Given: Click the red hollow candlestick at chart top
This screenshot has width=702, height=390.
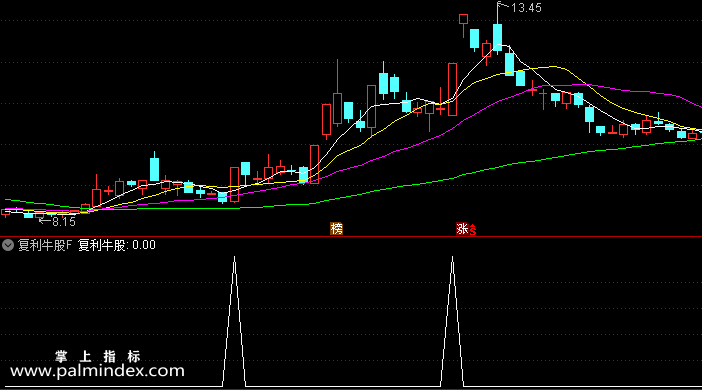Looking at the screenshot, I should click(x=463, y=19).
